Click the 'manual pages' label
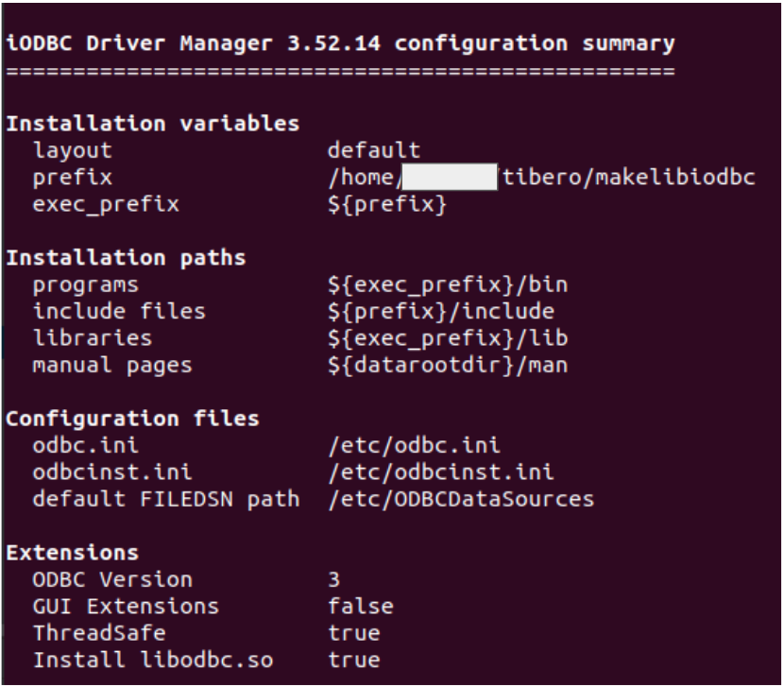Image resolution: width=784 pixels, height=687 pixels. click(112, 366)
